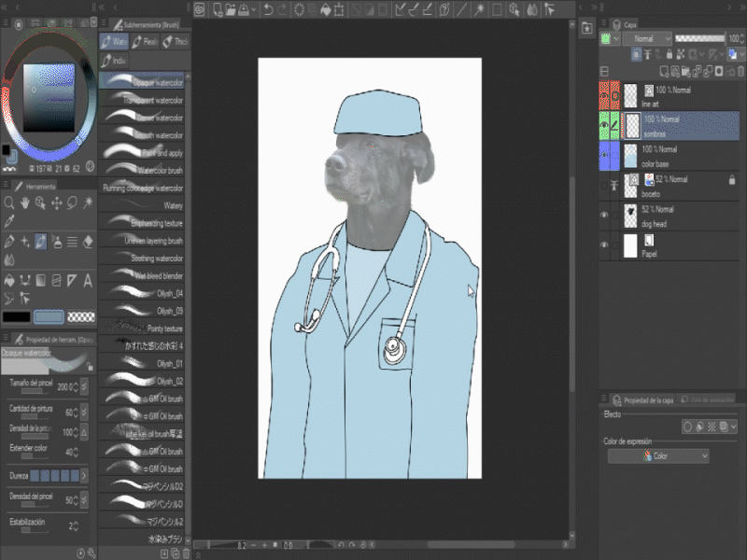Open the Tamaño del pincel dynamics dropdown
This screenshot has height=560, width=747.
(84, 386)
